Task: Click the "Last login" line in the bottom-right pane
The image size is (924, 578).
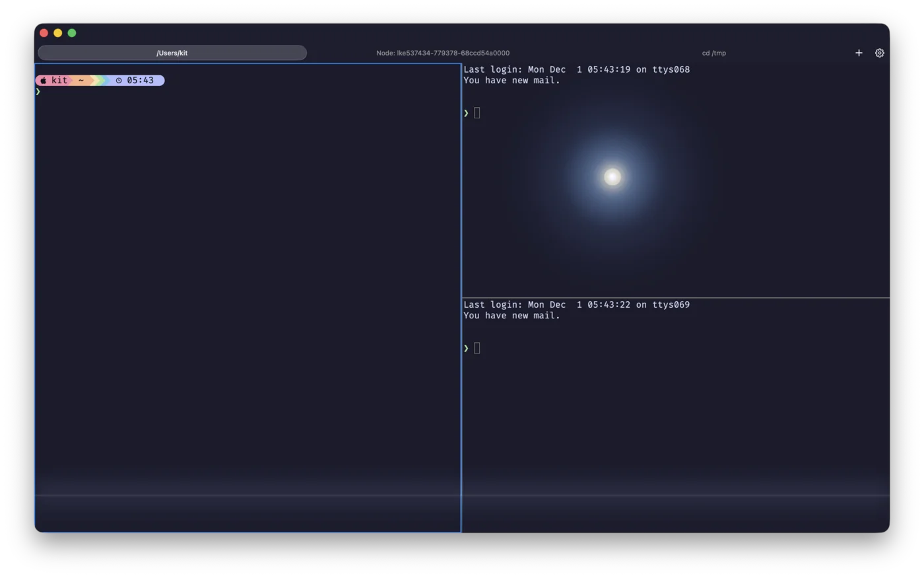Action: [576, 305]
